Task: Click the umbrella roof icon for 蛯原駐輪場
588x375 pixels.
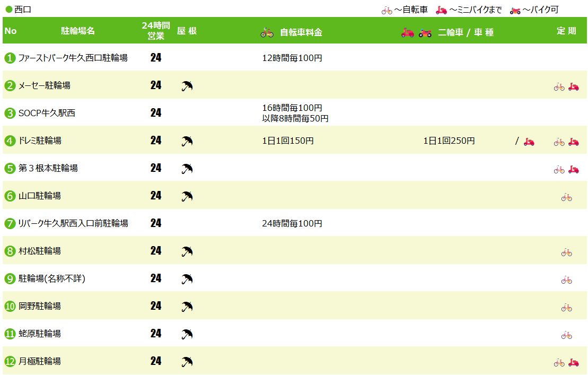Action: point(187,334)
